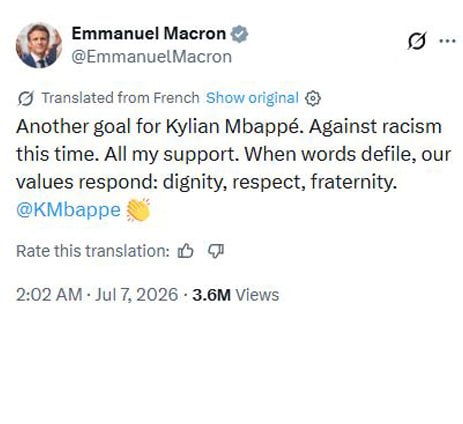
Task: Show the original French post
Action: point(252,98)
